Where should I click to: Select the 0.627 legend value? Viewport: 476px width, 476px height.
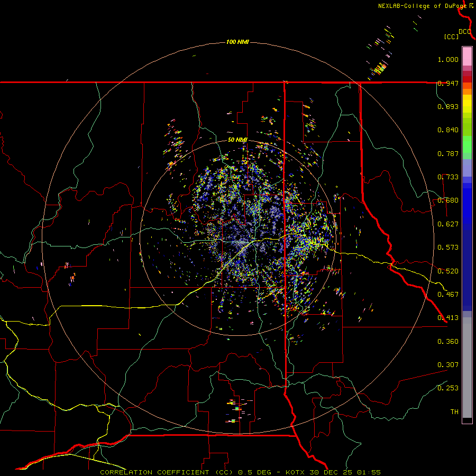coord(448,224)
